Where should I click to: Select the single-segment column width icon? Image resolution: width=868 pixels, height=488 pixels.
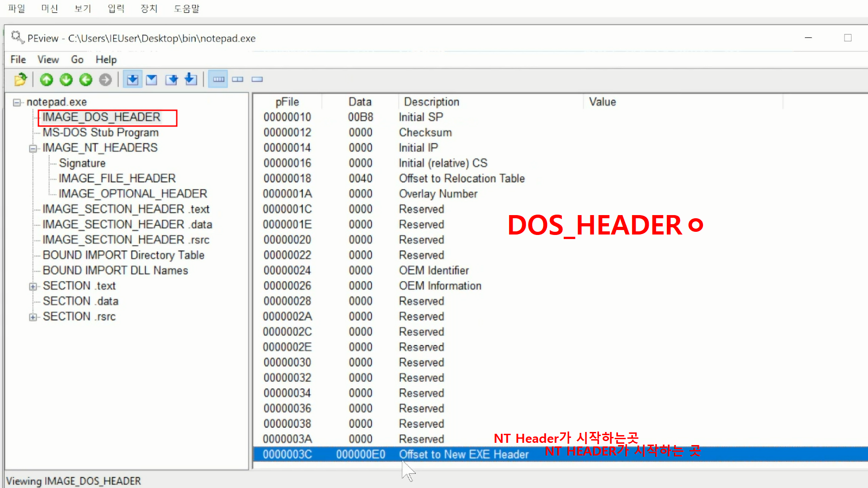[x=257, y=80]
